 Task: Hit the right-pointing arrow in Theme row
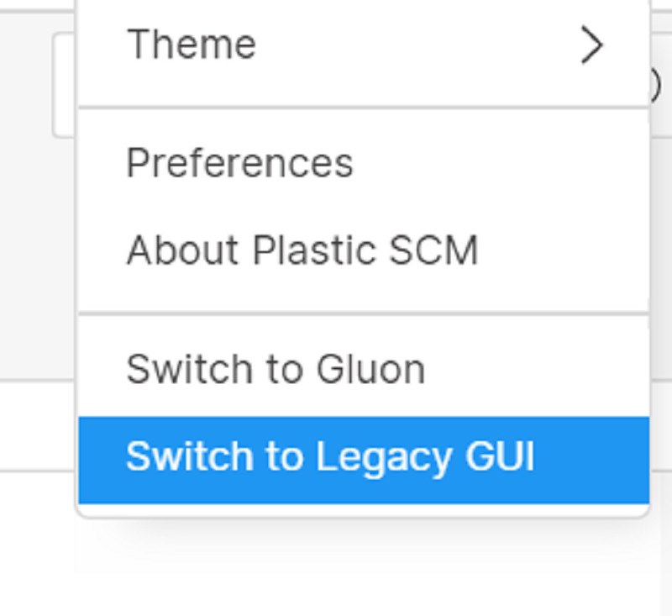591,45
